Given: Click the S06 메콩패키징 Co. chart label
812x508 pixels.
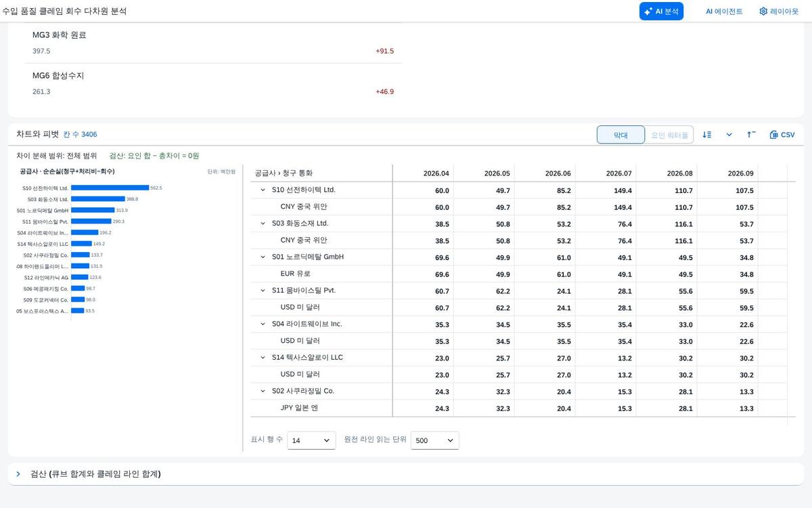Looking at the screenshot, I should (x=45, y=289).
